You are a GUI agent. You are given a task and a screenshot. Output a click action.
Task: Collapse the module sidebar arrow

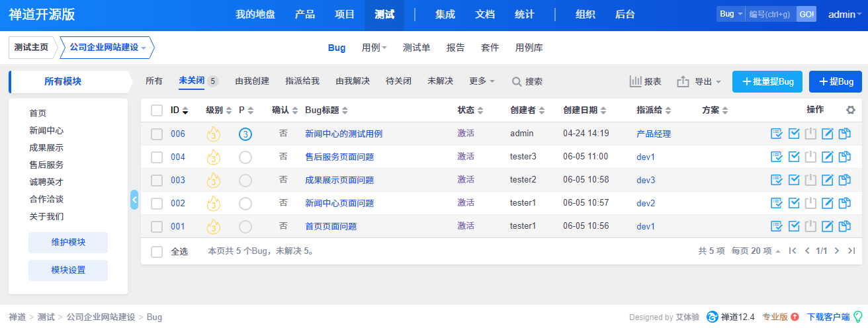(x=134, y=199)
